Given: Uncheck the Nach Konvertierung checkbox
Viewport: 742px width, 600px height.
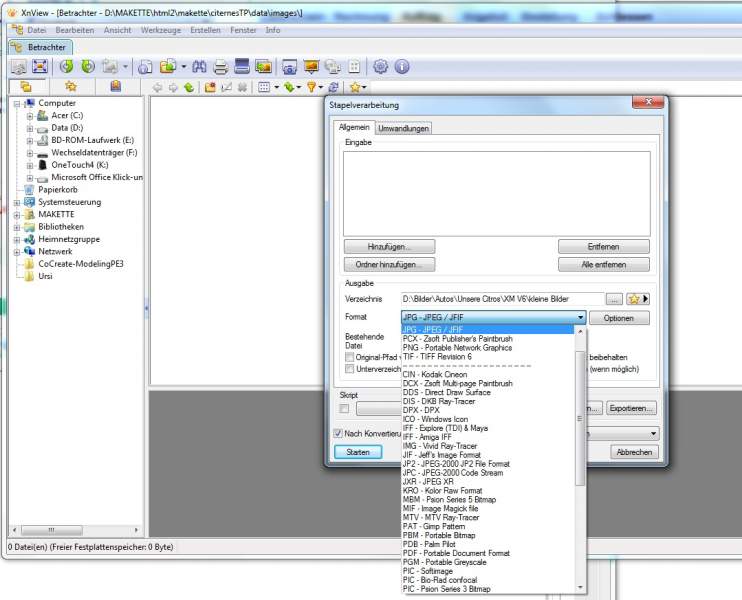Looking at the screenshot, I should 338,433.
